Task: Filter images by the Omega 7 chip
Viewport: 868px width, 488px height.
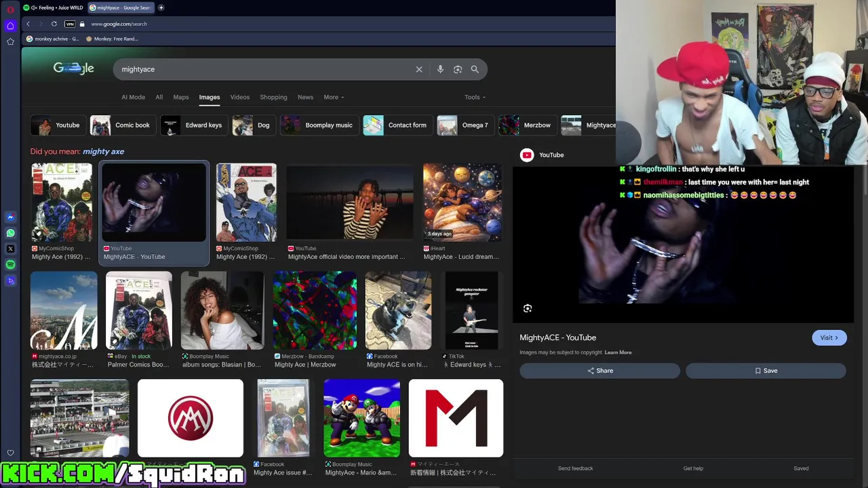Action: point(465,125)
